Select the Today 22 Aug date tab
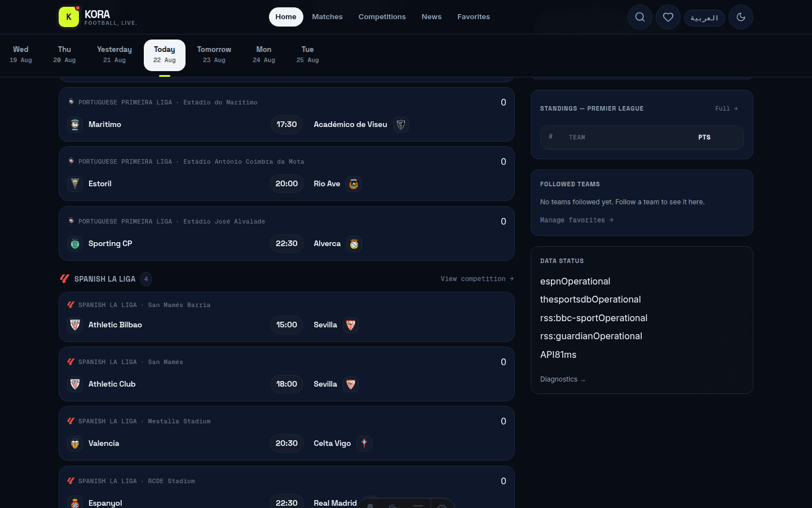Image resolution: width=812 pixels, height=508 pixels. pos(165,55)
